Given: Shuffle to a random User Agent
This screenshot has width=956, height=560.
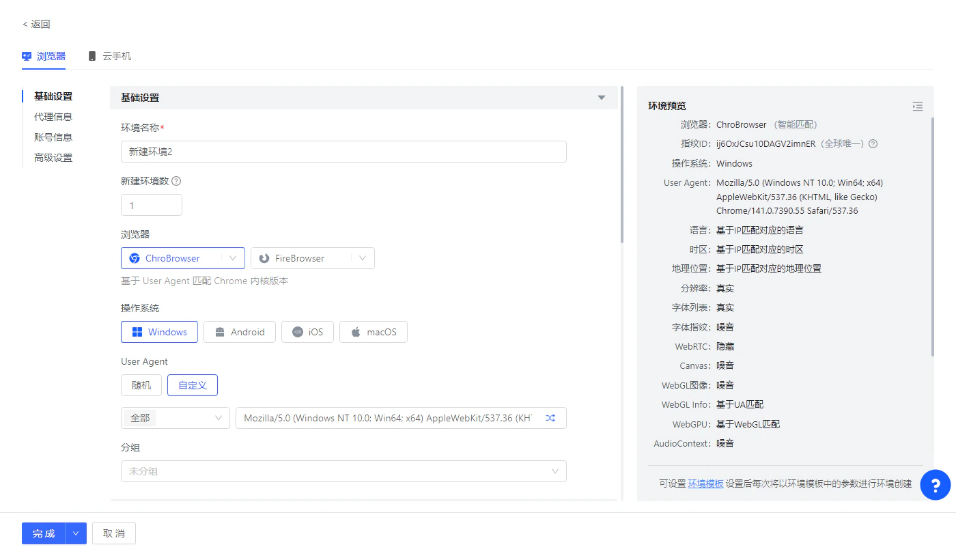Looking at the screenshot, I should pos(550,418).
